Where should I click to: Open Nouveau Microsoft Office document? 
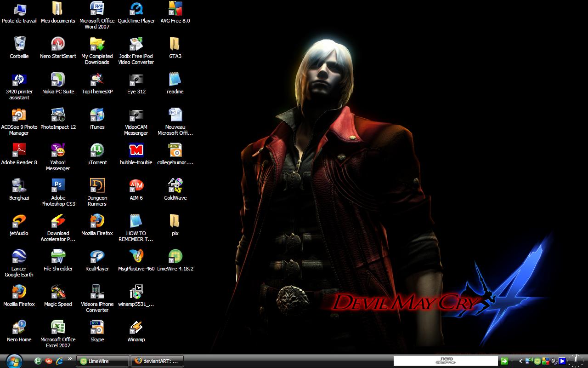(x=175, y=122)
